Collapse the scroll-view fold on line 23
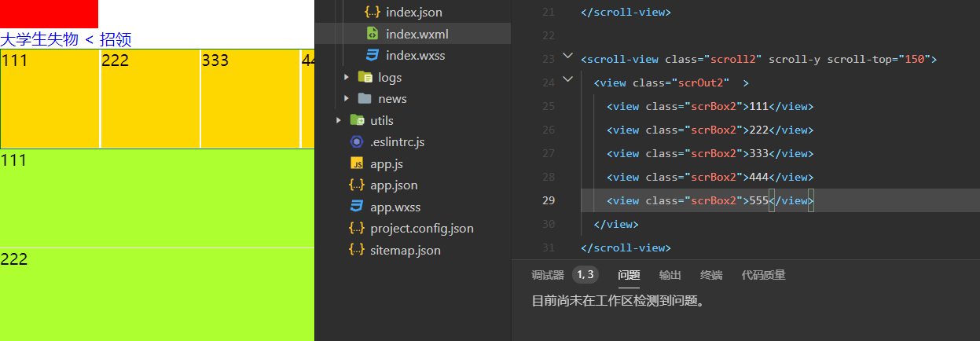980x341 pixels. pos(568,57)
